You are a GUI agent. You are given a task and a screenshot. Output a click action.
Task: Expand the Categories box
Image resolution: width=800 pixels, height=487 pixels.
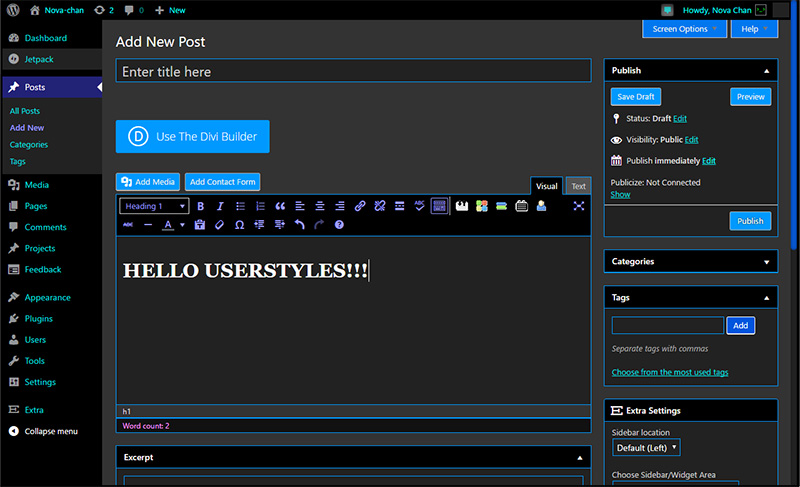click(766, 262)
